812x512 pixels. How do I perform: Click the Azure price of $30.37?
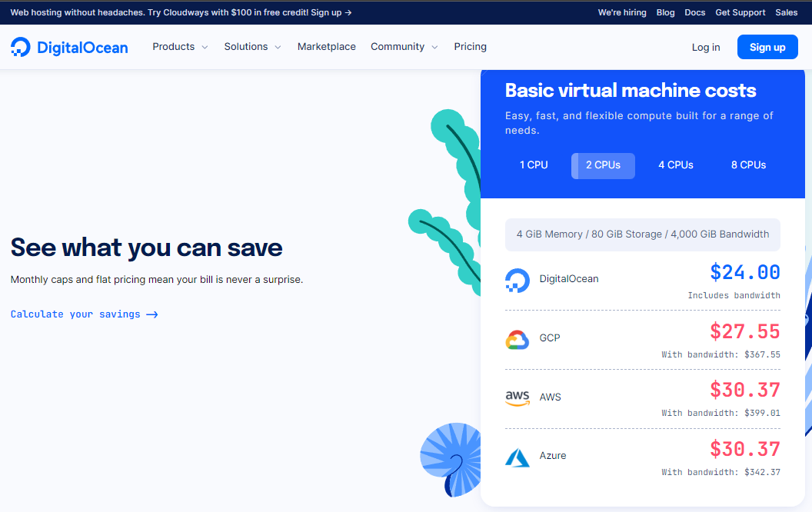tap(744, 449)
